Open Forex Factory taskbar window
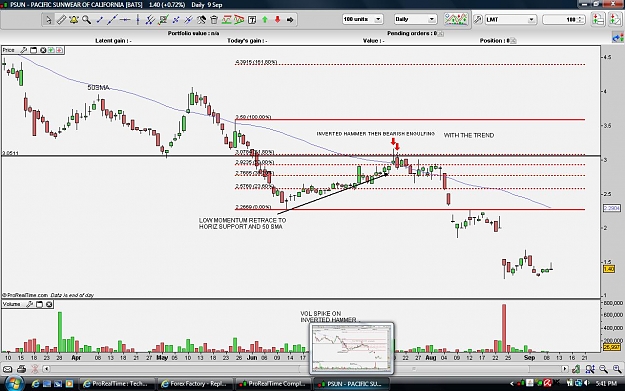 click(x=193, y=384)
